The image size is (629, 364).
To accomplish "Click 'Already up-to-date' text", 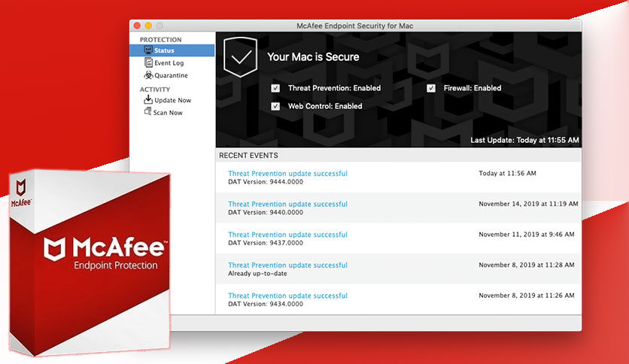I will click(257, 274).
